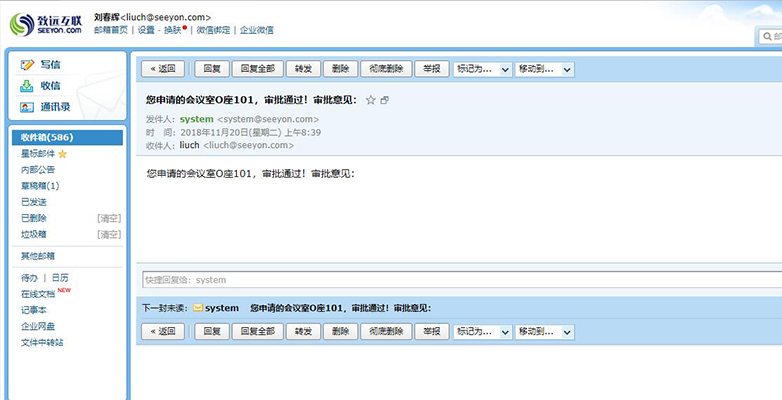Open 草稿箱(1) drafts folder
This screenshot has width=782, height=400.
[40, 186]
